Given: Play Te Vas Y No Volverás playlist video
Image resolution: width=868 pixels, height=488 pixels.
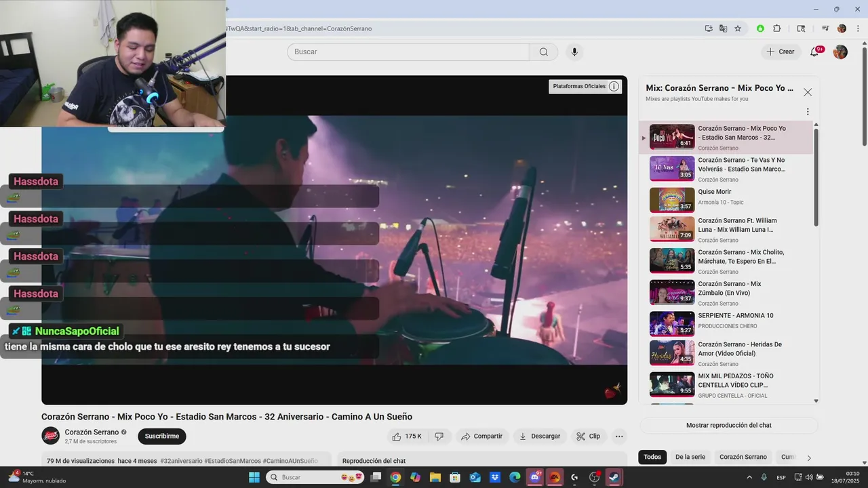Looking at the screenshot, I should (x=726, y=169).
